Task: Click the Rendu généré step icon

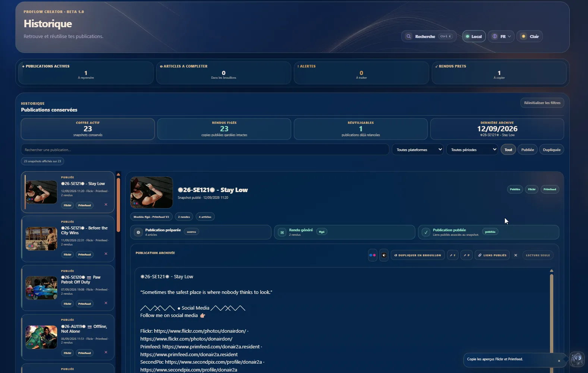Action: coord(282,232)
